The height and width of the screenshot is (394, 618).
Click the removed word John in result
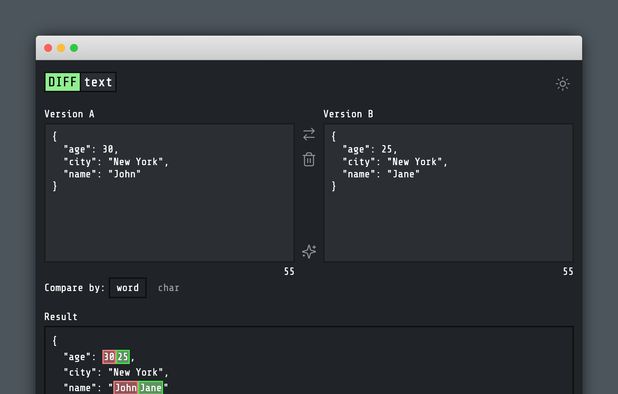(x=126, y=388)
